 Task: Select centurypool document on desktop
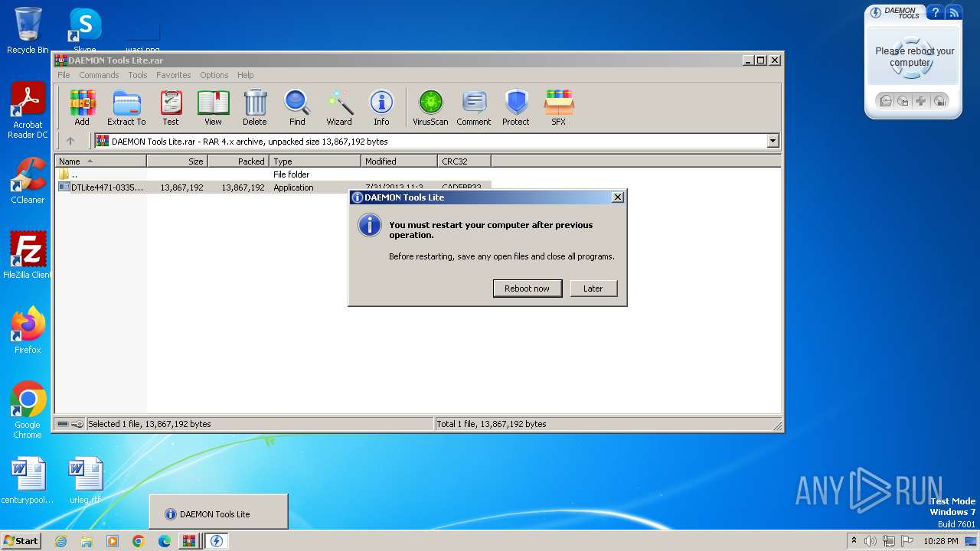pyautogui.click(x=28, y=481)
